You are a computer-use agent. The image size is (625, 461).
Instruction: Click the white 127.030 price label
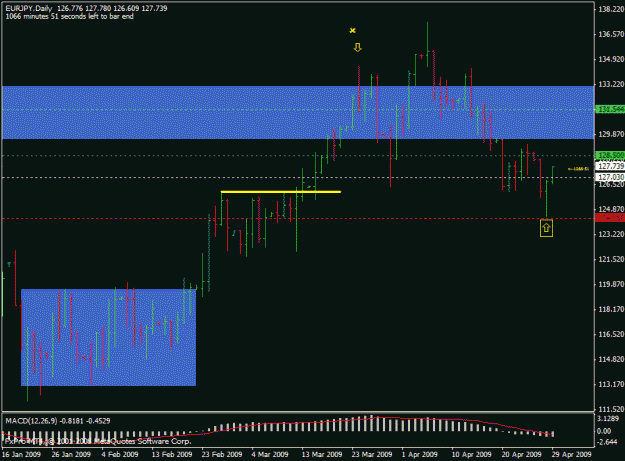609,177
